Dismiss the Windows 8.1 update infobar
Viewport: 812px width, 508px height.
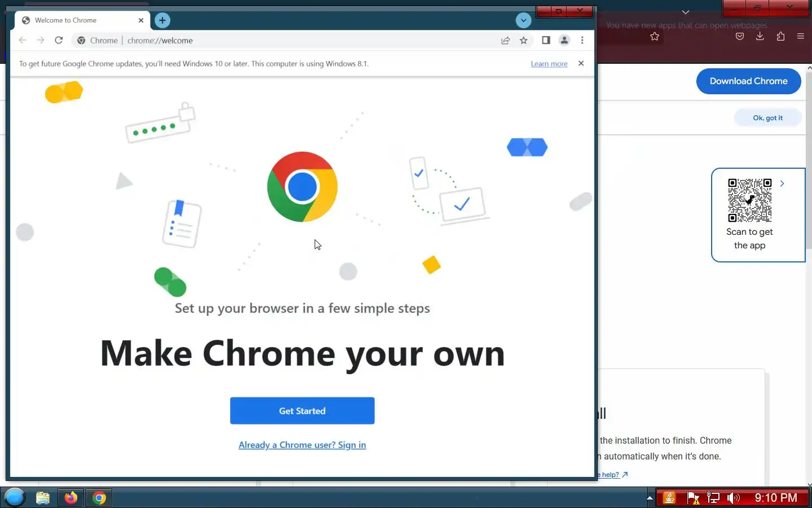coord(581,63)
